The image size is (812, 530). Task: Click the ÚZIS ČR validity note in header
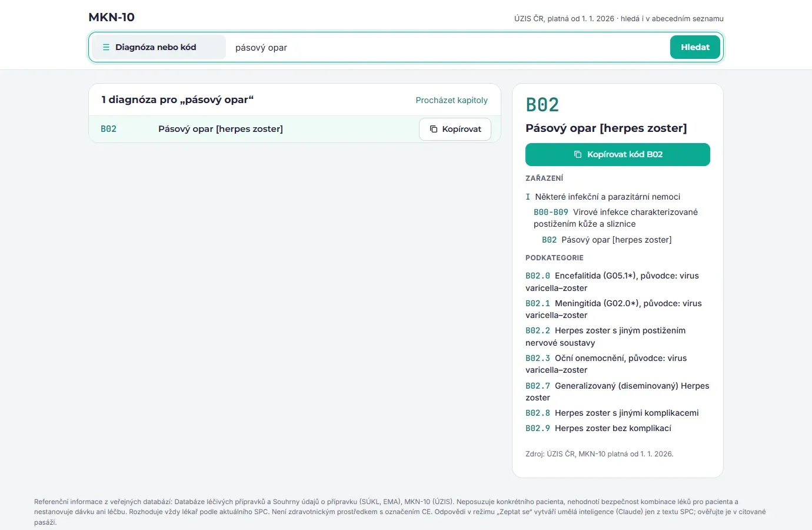[x=619, y=19]
